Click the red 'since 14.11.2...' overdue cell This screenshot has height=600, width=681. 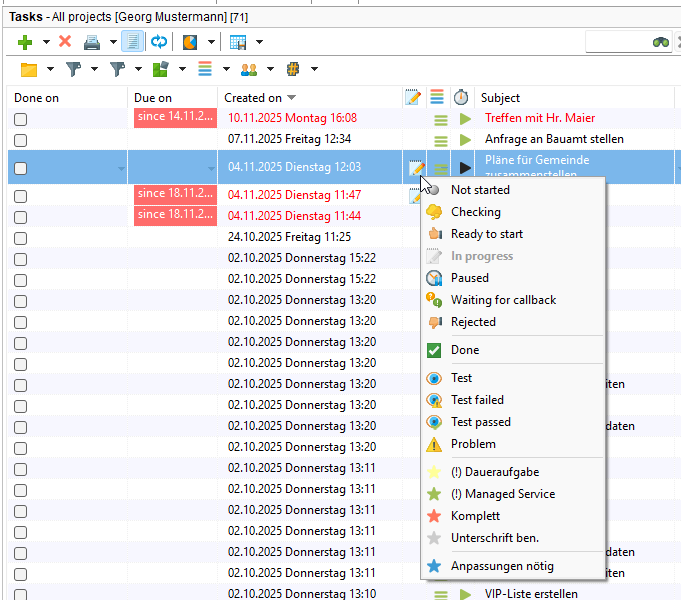pyautogui.click(x=174, y=118)
